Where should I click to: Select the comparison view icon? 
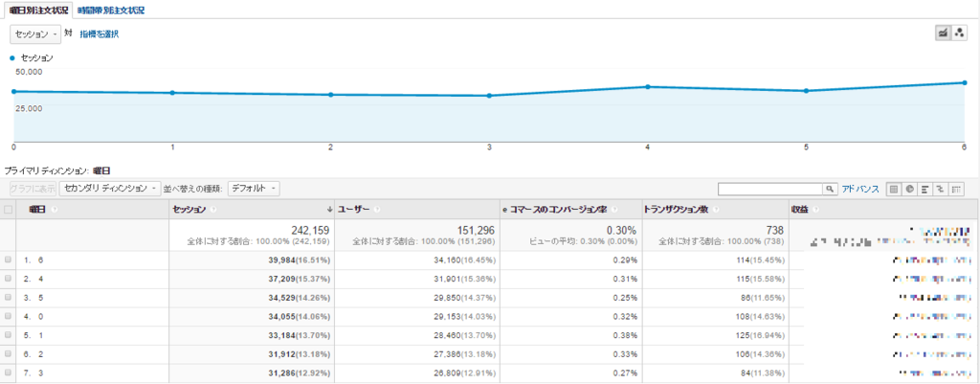click(940, 189)
